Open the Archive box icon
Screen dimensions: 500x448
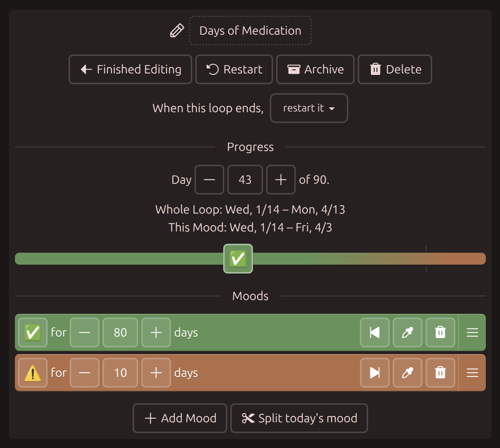click(294, 69)
